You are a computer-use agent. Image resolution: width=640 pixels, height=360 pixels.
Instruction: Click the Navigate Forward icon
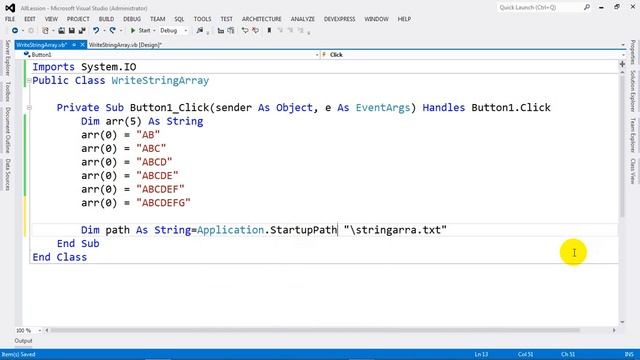pyautogui.click(x=31, y=31)
